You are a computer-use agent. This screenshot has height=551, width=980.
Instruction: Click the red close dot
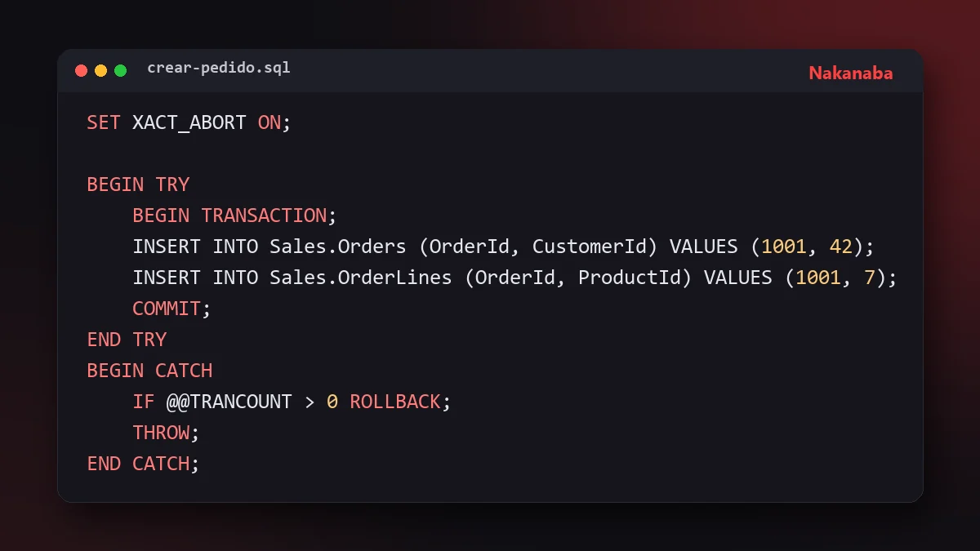tap(81, 70)
